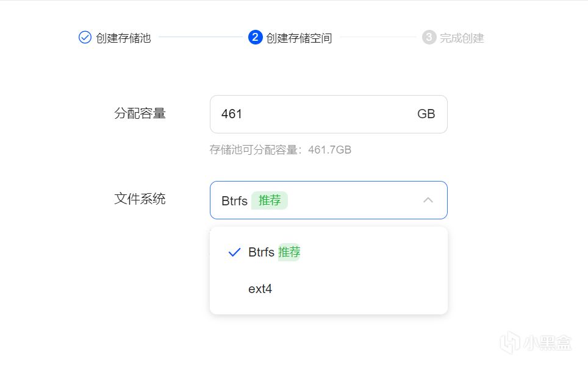Screen dimensions: 588x368
Task: Click the green 推荐 badge in dropdown list
Action: coord(289,252)
